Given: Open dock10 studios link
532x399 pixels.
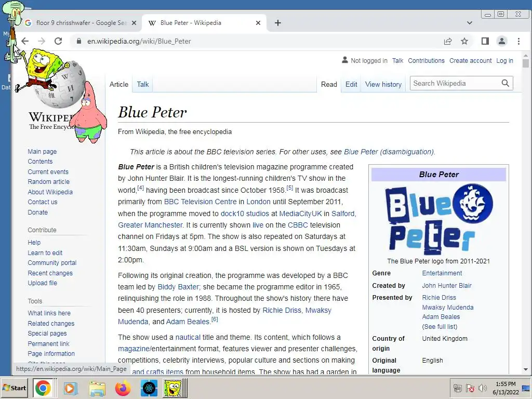Looking at the screenshot, I should point(245,214).
